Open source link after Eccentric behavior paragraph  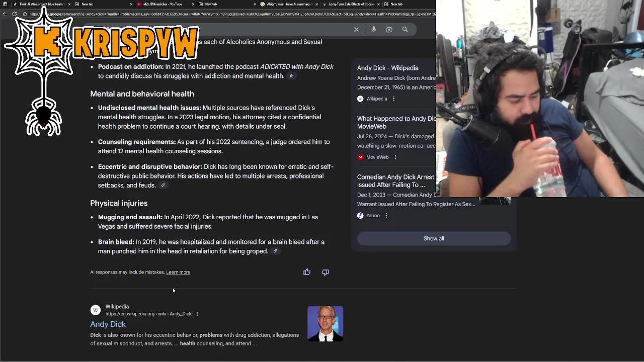(163, 186)
